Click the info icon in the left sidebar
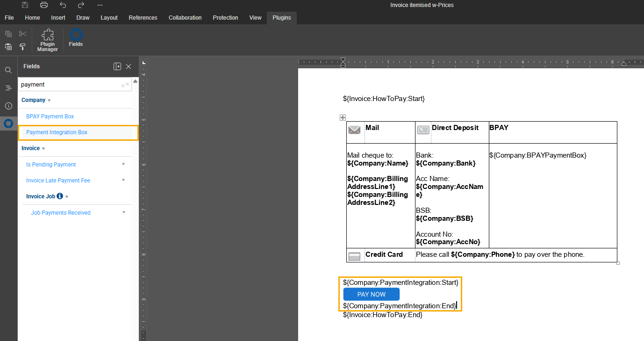This screenshot has width=644, height=341. pyautogui.click(x=8, y=106)
